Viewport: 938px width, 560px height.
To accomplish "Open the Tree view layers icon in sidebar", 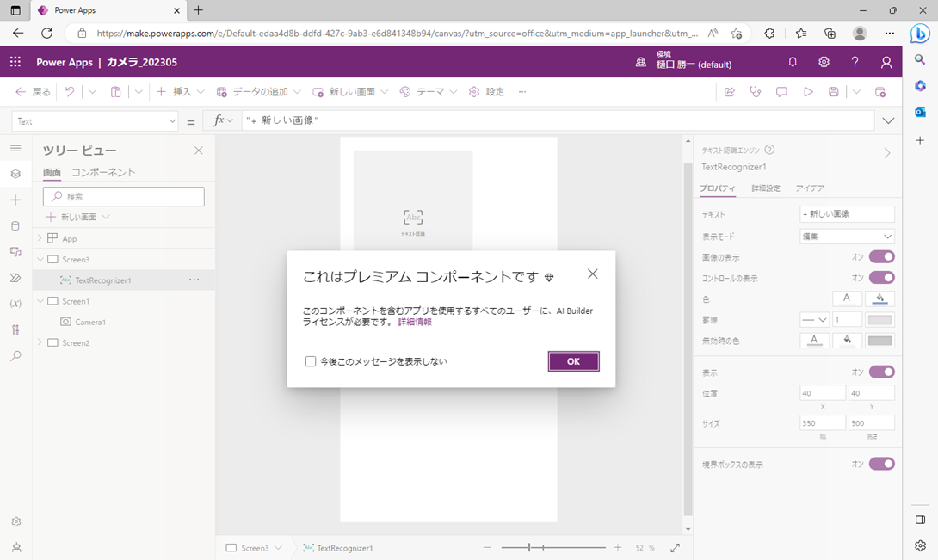I will coord(15,174).
